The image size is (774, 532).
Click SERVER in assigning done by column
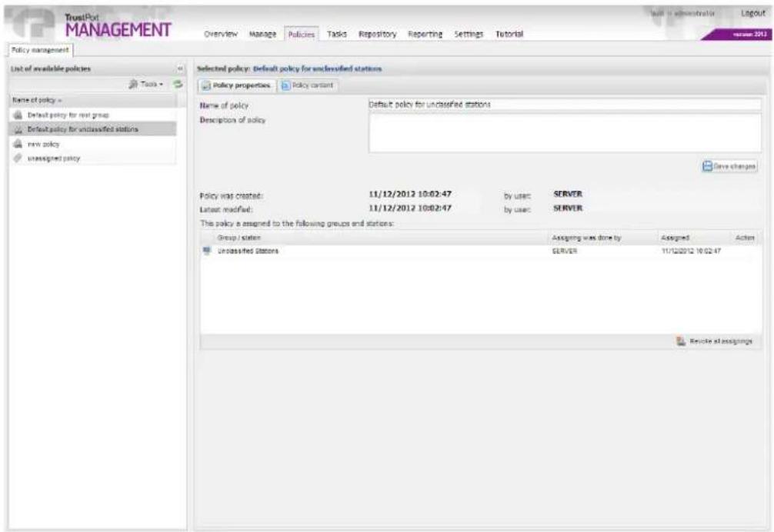(564, 251)
